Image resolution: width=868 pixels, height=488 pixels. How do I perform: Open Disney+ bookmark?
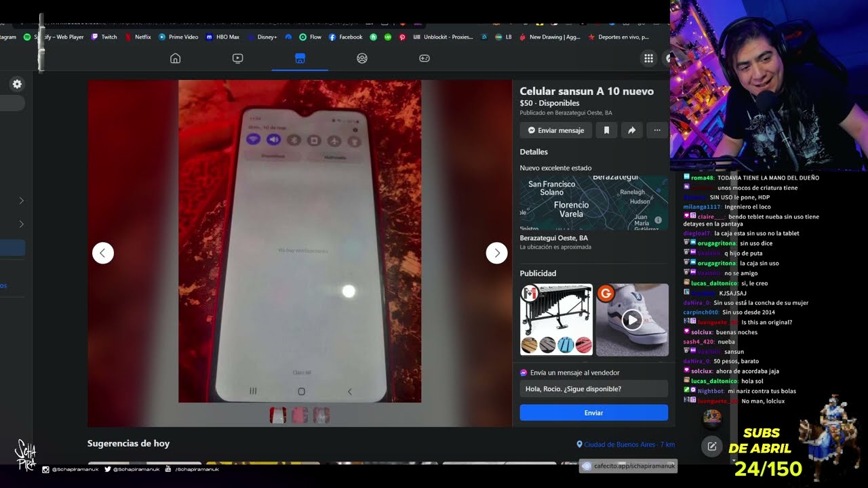[x=262, y=37]
